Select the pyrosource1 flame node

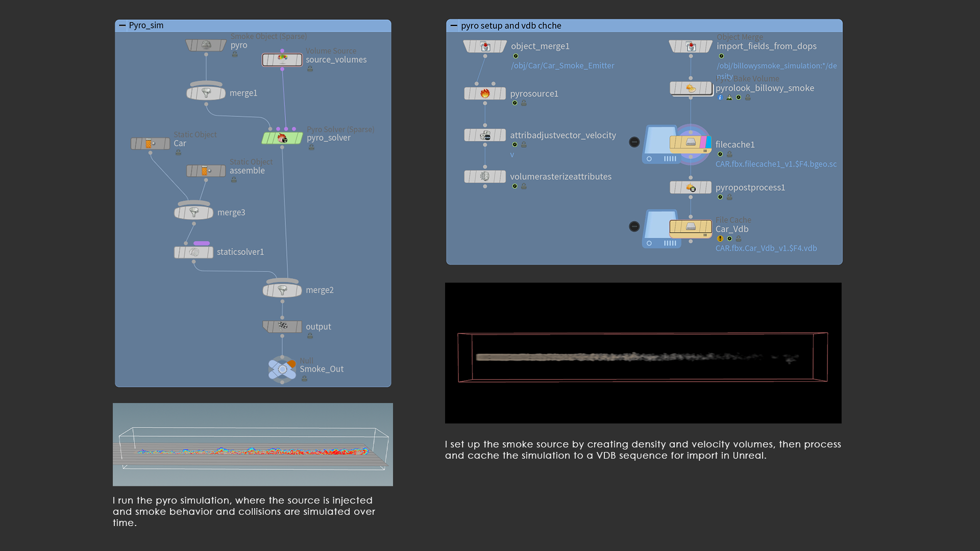485,93
